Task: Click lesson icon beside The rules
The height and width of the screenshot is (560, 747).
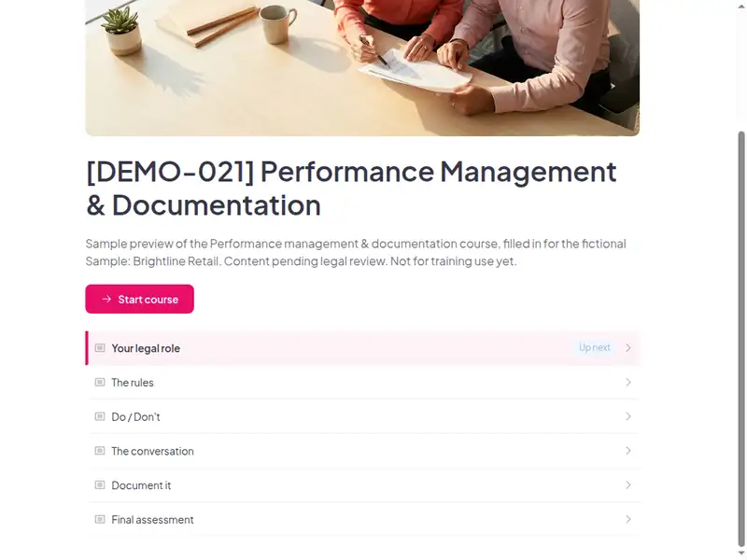Action: (100, 383)
